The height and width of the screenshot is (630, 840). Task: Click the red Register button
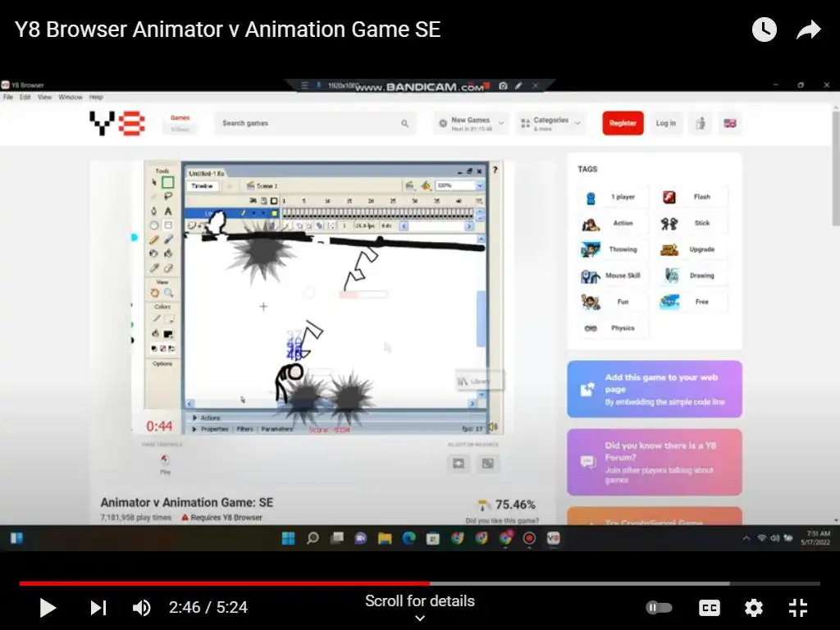[623, 123]
